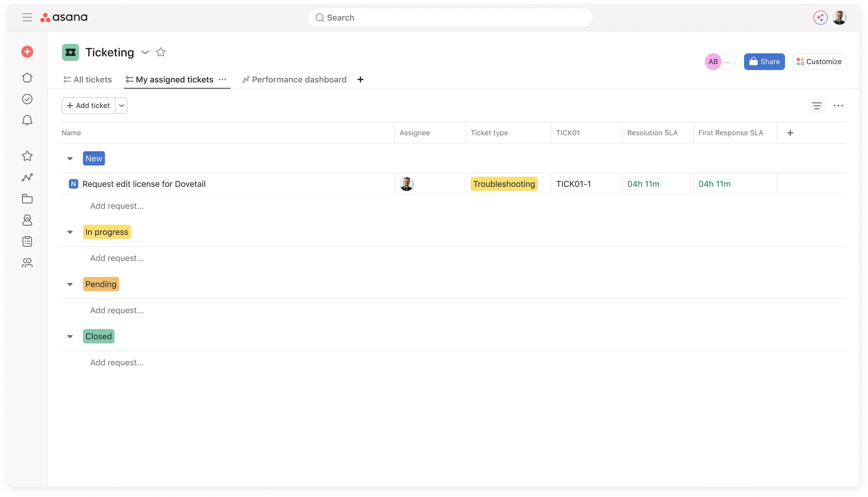Click the Customize button
Viewport: 868px width, 497px height.
(819, 62)
